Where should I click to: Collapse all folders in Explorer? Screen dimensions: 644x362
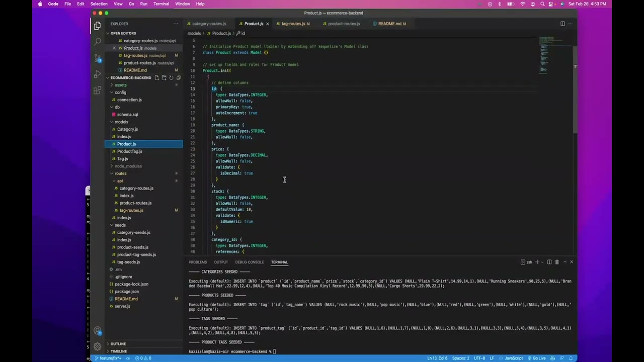click(x=178, y=77)
